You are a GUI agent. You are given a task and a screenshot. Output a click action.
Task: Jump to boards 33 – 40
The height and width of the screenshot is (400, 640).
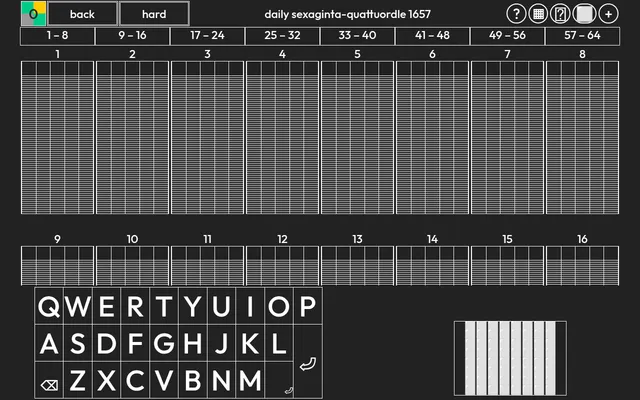pyautogui.click(x=358, y=36)
